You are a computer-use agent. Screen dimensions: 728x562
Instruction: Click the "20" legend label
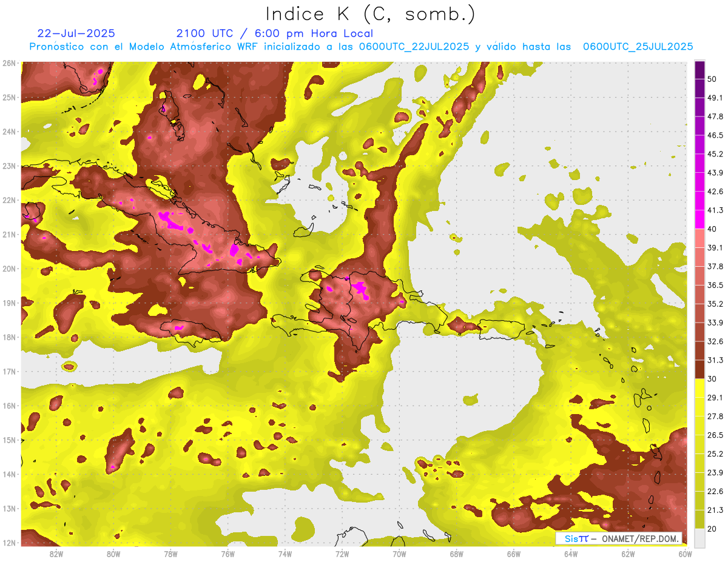click(x=712, y=529)
